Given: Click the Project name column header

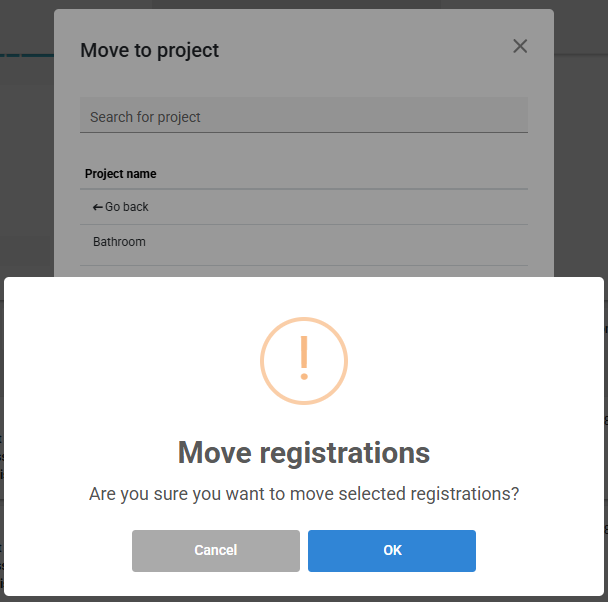Looking at the screenshot, I should tap(121, 174).
